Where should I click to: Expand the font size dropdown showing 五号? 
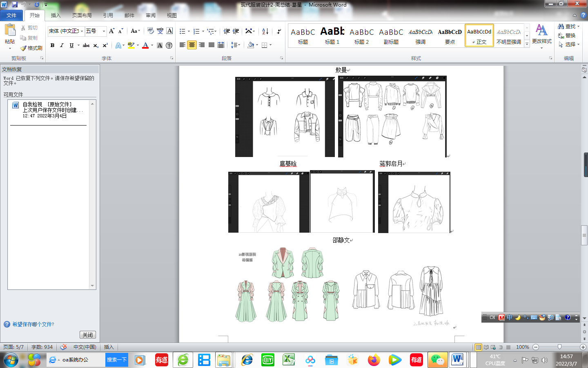click(104, 31)
